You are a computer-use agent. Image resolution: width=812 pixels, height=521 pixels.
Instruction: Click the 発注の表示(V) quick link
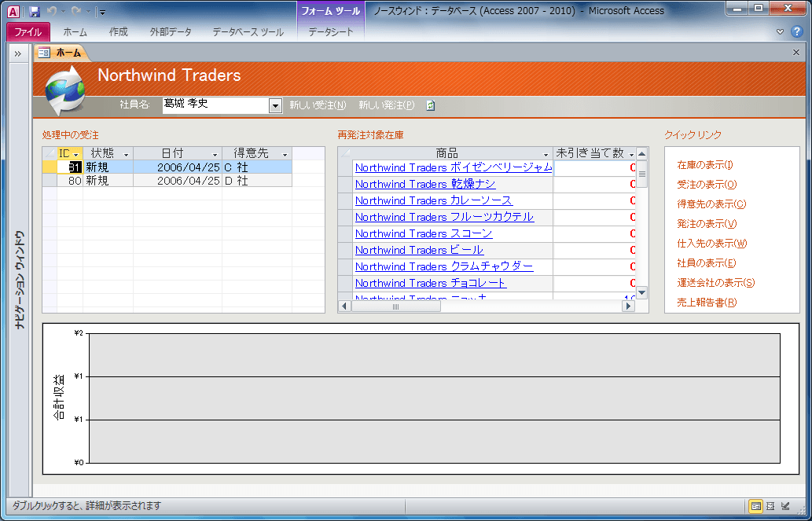[x=707, y=224]
